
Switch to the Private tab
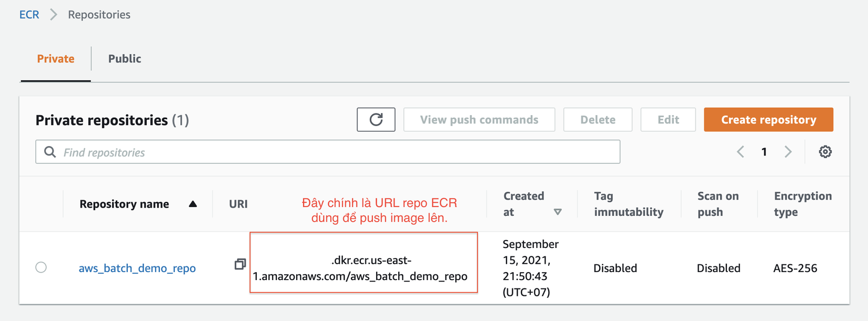click(x=55, y=59)
